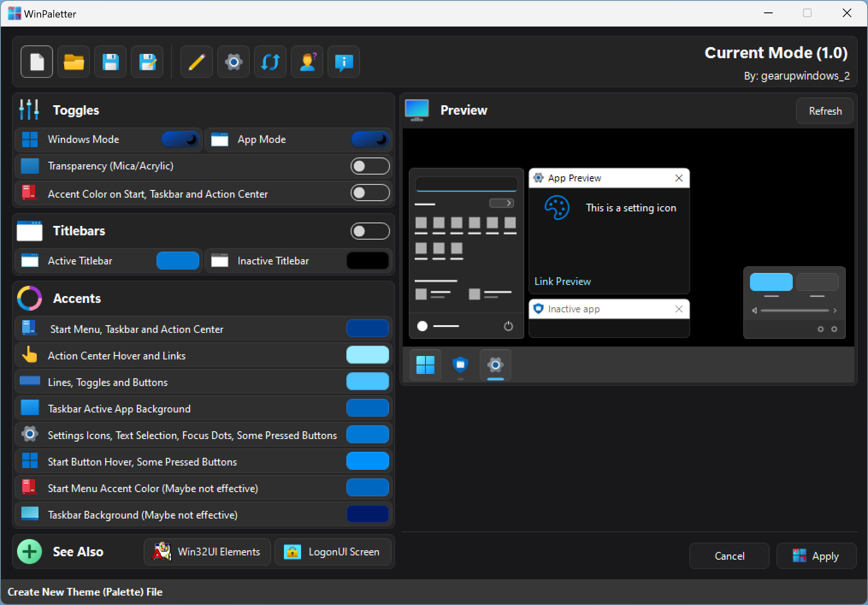Screen dimensions: 868x605
Task: Minimize the WinPaletter window
Action: point(768,13)
